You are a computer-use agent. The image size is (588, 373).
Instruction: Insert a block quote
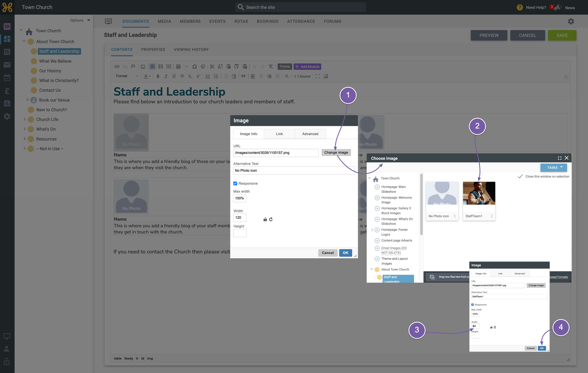click(x=243, y=76)
